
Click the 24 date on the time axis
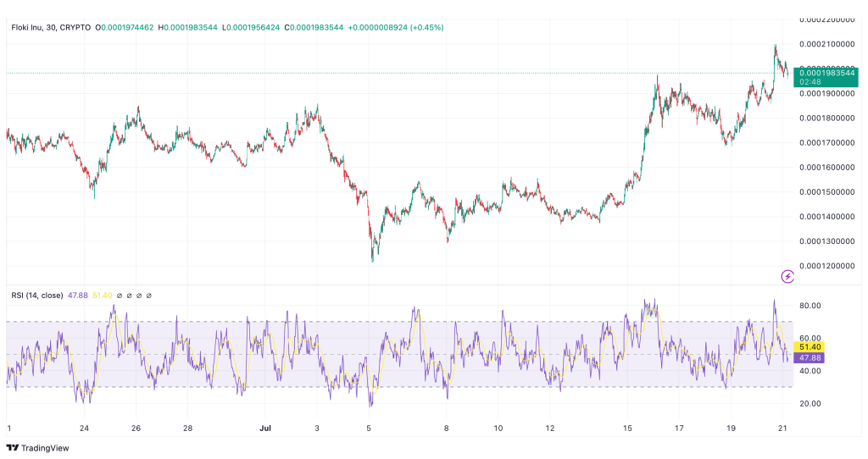[84, 428]
